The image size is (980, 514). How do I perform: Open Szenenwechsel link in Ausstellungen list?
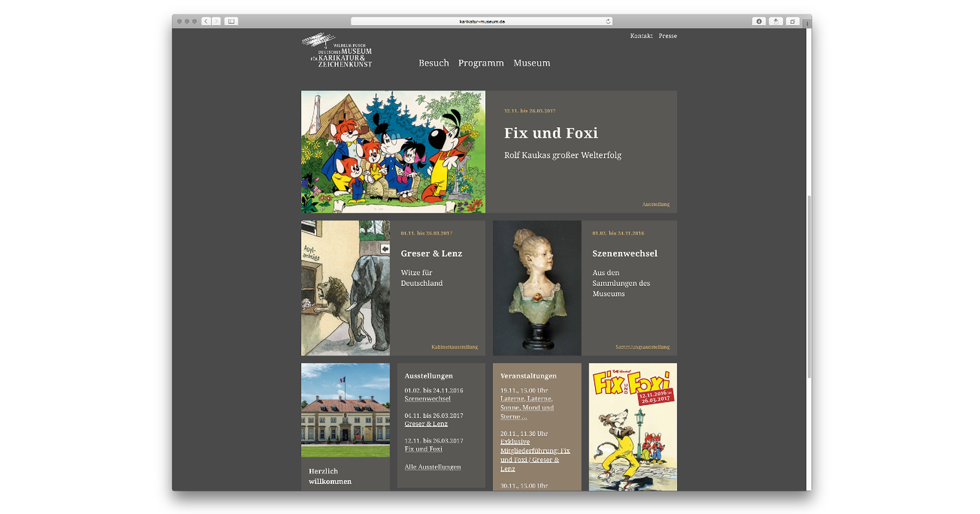[427, 399]
